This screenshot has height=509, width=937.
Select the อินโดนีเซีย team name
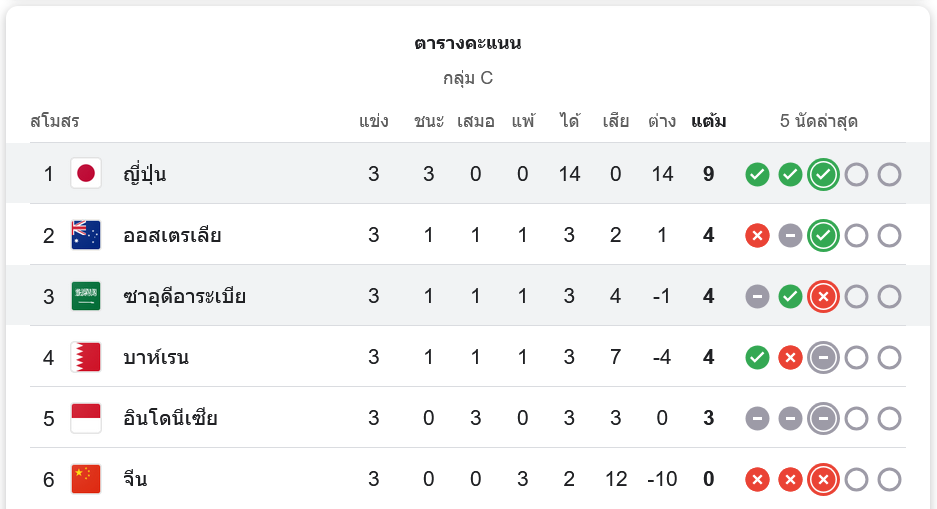(x=170, y=418)
